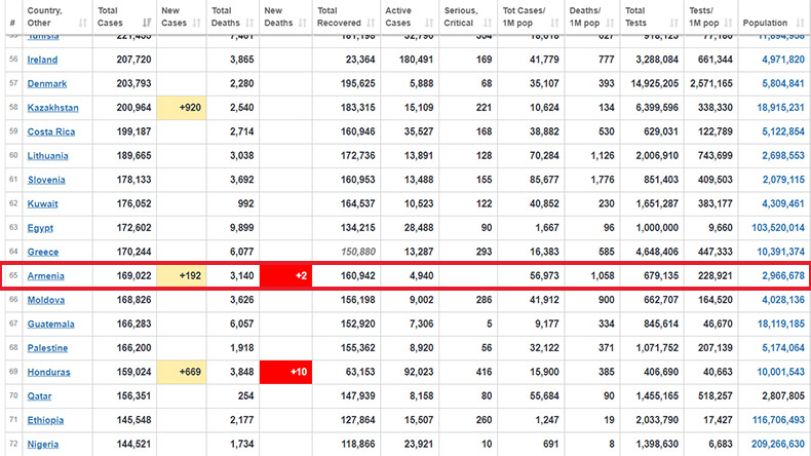Sort by Population arrow icon
This screenshot has width=811, height=456.
click(x=800, y=23)
